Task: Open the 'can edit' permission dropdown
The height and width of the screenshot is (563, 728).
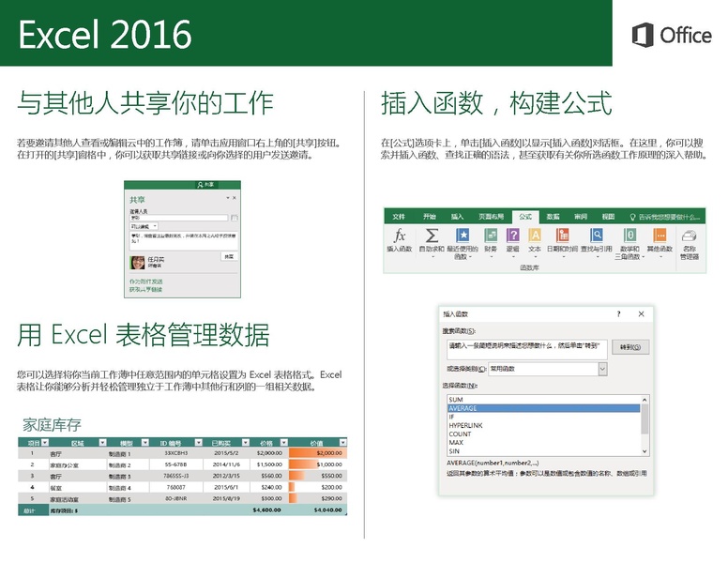Action: coord(144,226)
